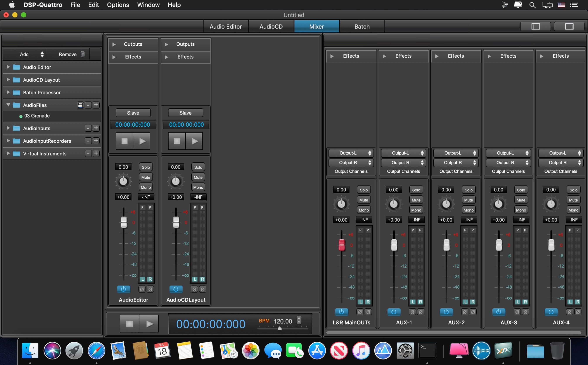Open Output-L dropdown for L&R MainOUTs

(x=351, y=153)
